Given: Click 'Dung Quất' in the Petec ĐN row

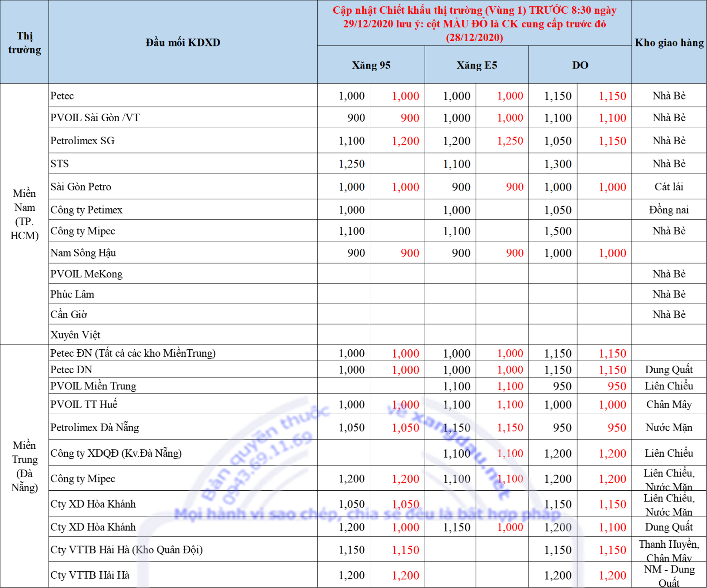Looking at the screenshot, I should pyautogui.click(x=669, y=369).
